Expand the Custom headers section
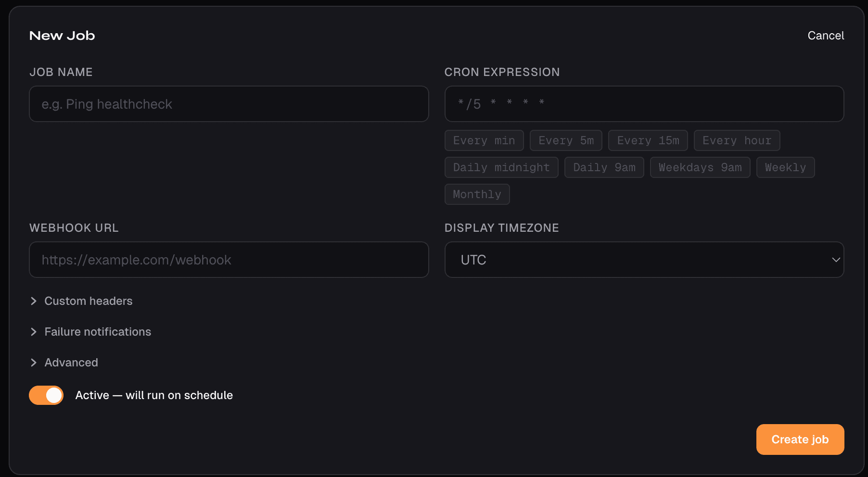Screen dimensions: 868x477 click(88, 301)
